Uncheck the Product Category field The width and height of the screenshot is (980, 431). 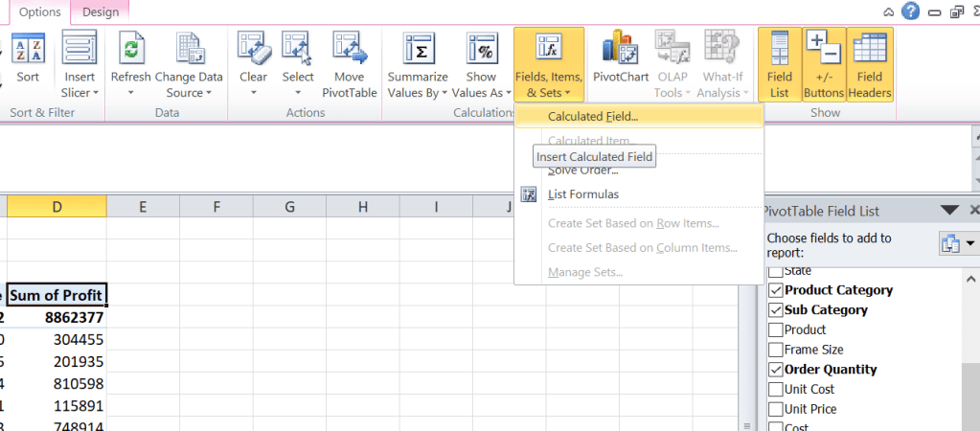point(775,290)
